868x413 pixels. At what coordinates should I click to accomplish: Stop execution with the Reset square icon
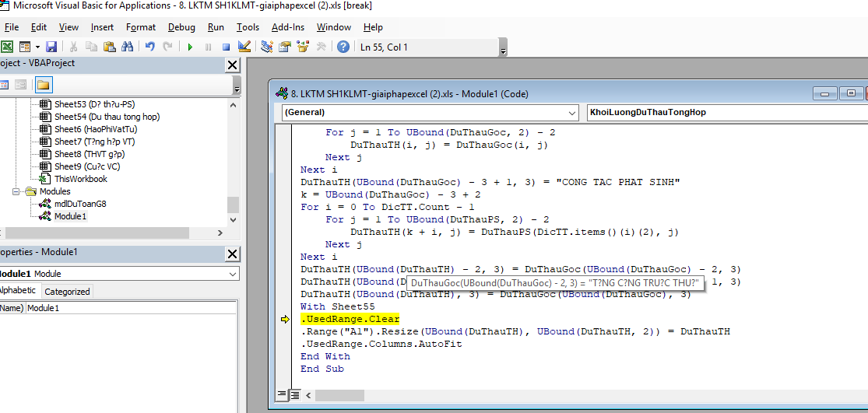click(x=226, y=47)
